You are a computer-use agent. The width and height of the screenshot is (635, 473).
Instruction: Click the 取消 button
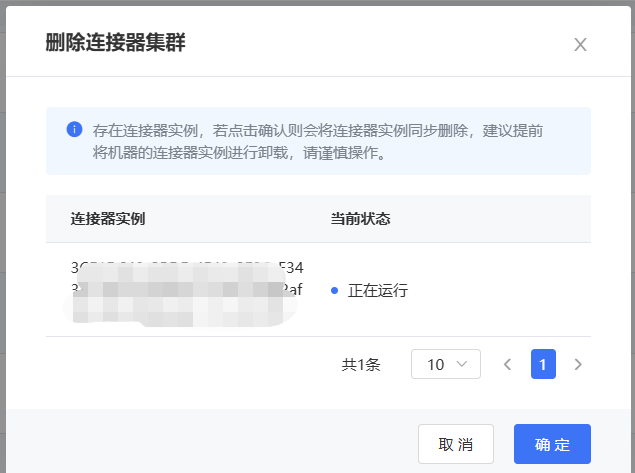(x=456, y=444)
